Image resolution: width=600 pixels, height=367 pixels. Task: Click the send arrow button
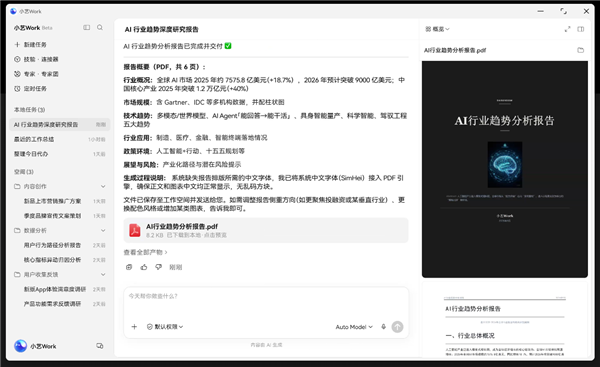coord(398,327)
